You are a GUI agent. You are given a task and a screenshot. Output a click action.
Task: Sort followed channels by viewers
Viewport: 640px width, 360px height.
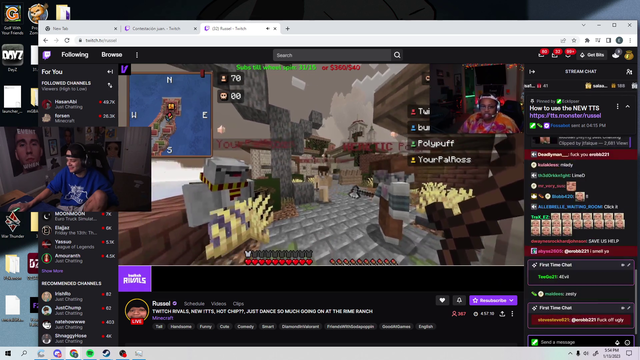point(110,85)
